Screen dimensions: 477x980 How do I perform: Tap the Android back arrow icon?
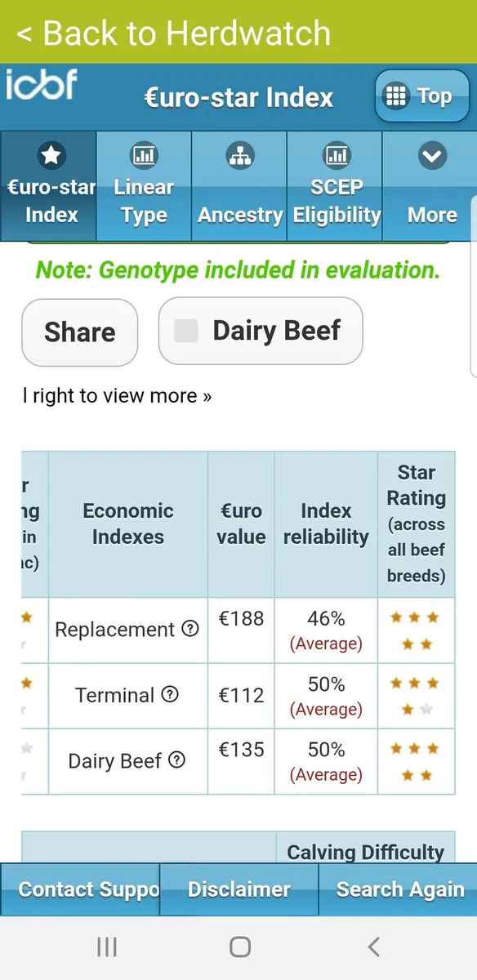coord(373,947)
